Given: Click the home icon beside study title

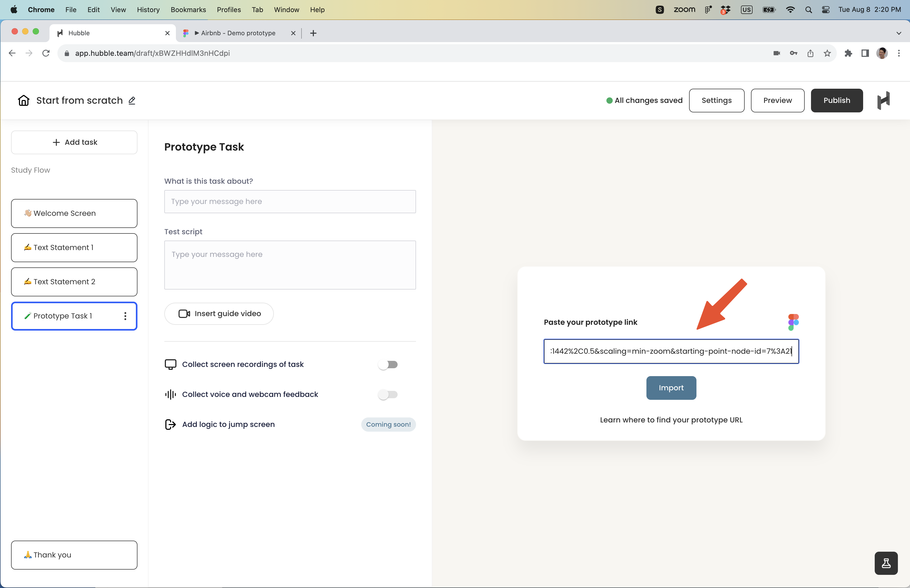Looking at the screenshot, I should pyautogui.click(x=24, y=101).
